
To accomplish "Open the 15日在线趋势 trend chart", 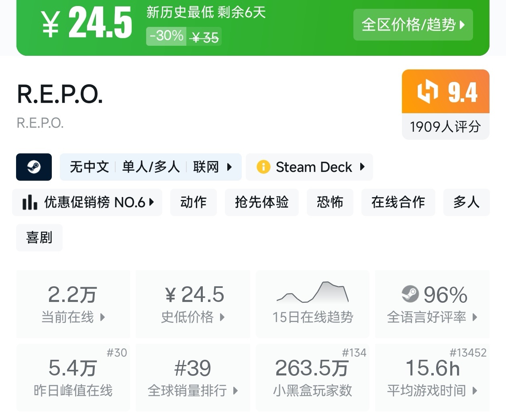I will click(x=312, y=304).
